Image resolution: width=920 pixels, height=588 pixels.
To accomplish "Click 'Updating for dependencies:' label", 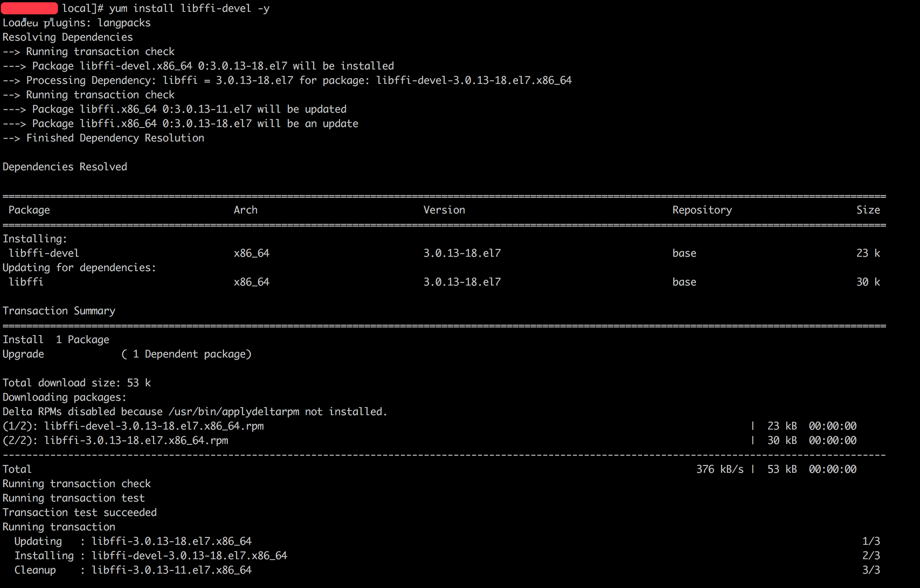I will (x=80, y=268).
